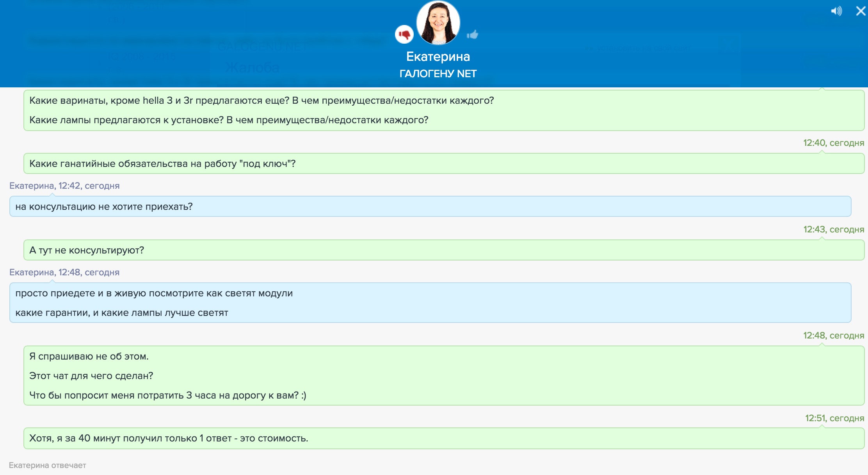868x475 pixels.
Task: Click Екатерина's avatar photo
Action: pos(438,23)
